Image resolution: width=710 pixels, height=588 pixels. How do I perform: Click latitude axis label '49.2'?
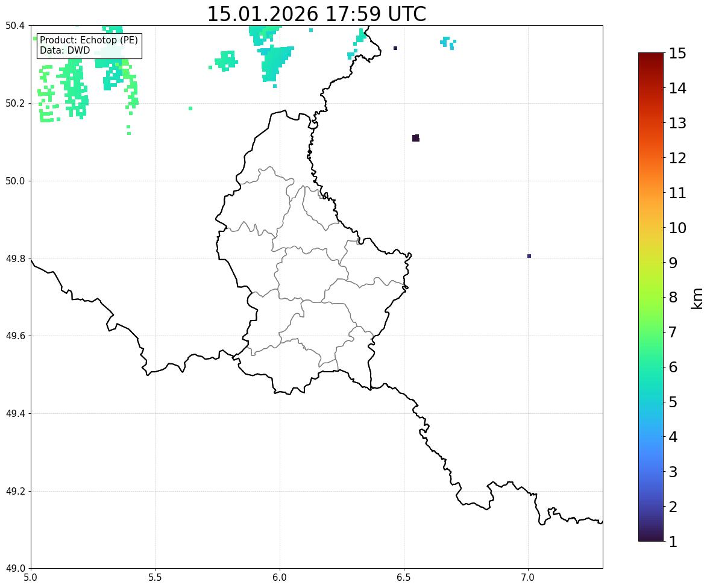(14, 491)
